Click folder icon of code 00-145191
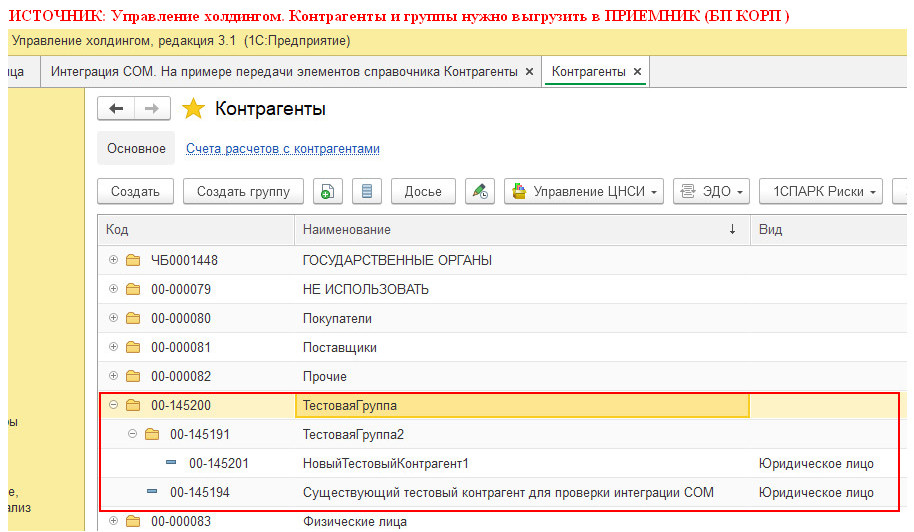 (x=152, y=434)
